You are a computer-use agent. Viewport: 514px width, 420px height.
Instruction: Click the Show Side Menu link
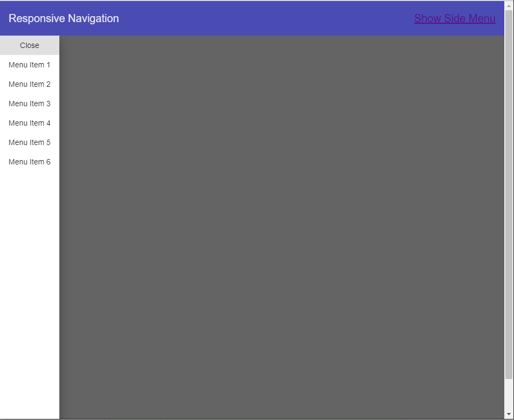(x=455, y=18)
